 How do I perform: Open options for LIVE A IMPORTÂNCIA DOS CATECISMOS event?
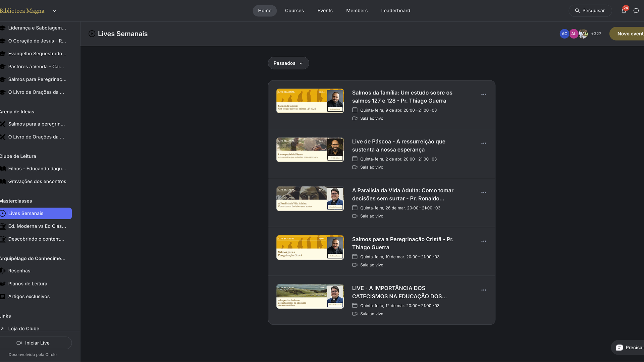tap(484, 290)
